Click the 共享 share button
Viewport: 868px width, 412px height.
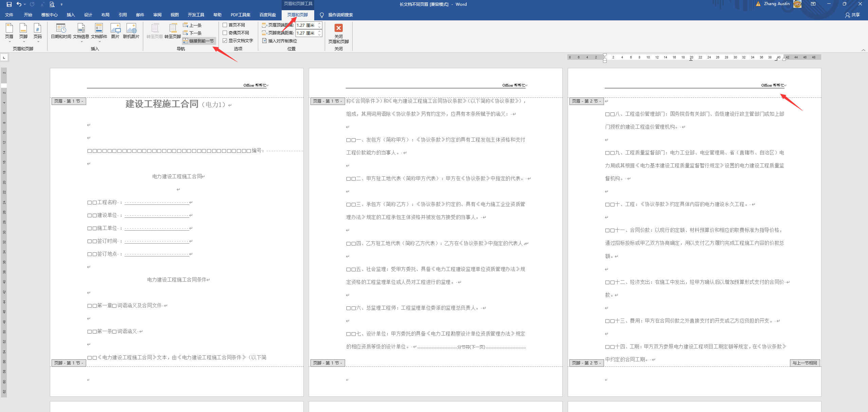tap(852, 15)
